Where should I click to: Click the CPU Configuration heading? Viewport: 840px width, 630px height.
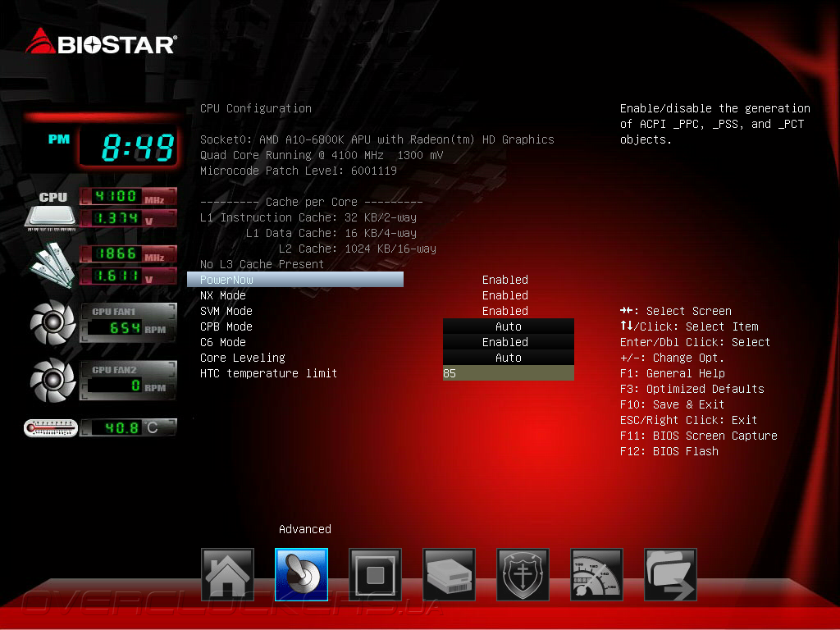tap(256, 108)
